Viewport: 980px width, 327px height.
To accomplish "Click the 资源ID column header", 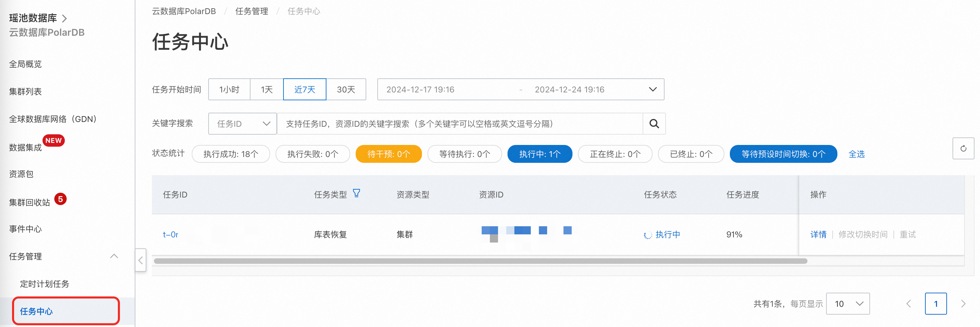I will [x=491, y=194].
